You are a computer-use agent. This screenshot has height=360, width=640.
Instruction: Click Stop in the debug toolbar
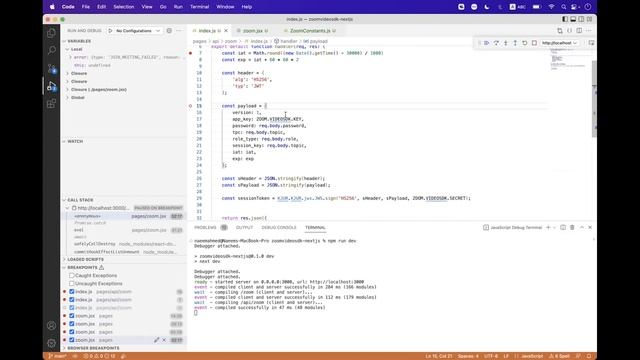pyautogui.click(x=534, y=43)
